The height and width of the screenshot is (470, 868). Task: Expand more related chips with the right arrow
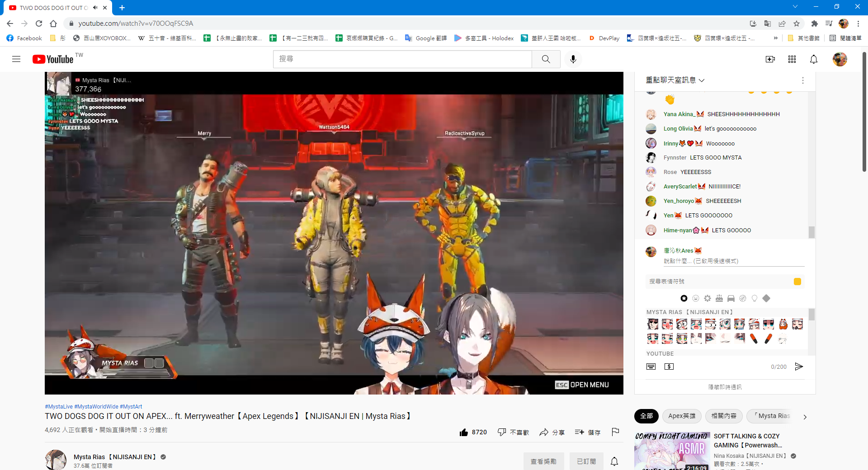(x=805, y=417)
